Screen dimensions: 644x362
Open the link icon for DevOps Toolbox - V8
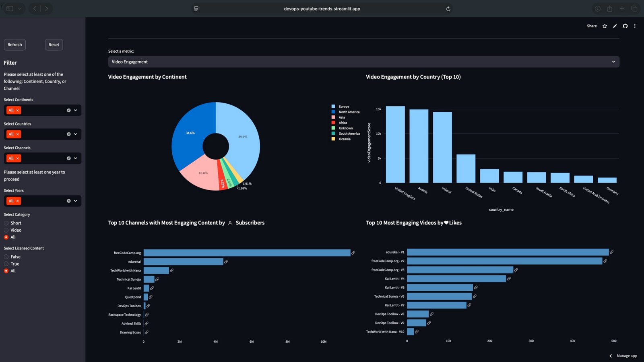coord(432,314)
